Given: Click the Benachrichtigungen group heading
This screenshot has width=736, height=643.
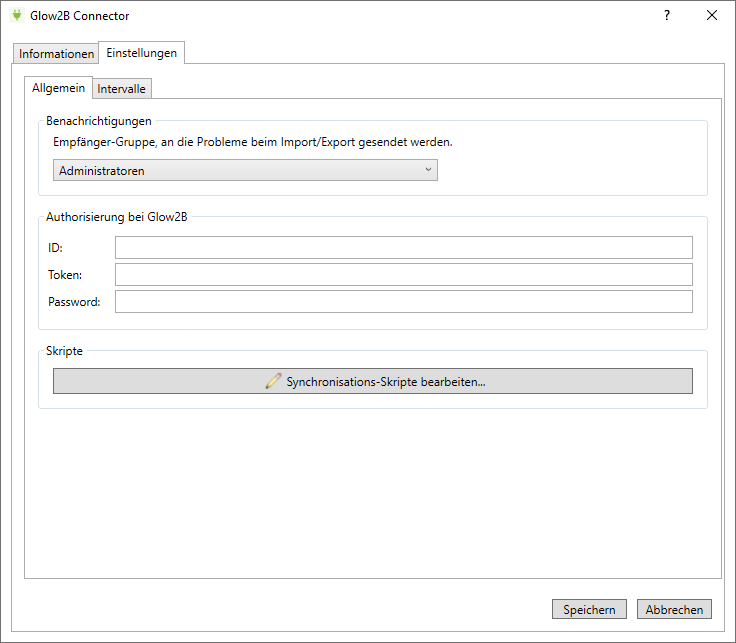Looking at the screenshot, I should 99,121.
